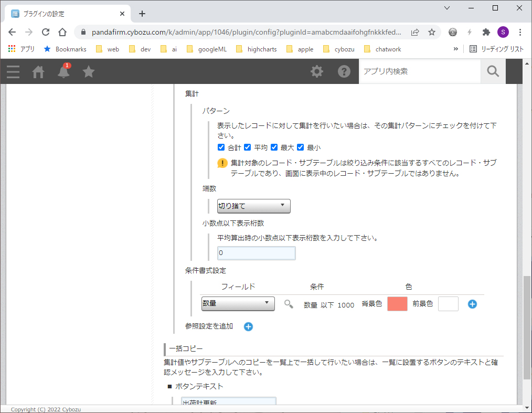
Task: Add a conditional format row with plus icon
Action: (x=472, y=304)
